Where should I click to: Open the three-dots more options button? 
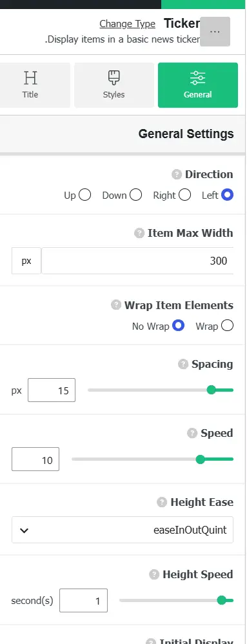(215, 32)
